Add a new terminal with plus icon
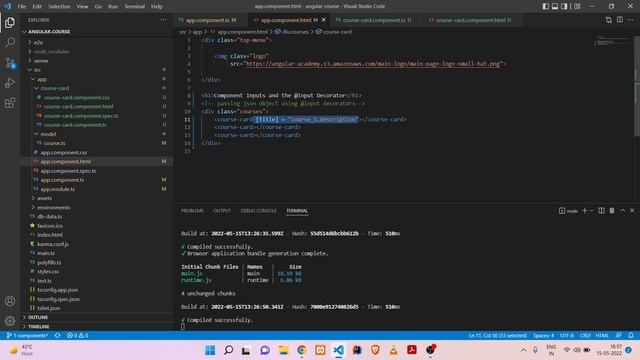The width and height of the screenshot is (640, 360). pos(584,211)
